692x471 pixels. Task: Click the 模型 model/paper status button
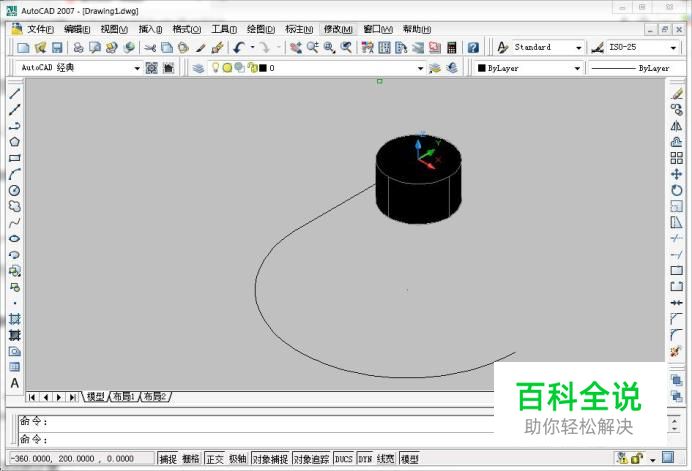click(x=410, y=459)
